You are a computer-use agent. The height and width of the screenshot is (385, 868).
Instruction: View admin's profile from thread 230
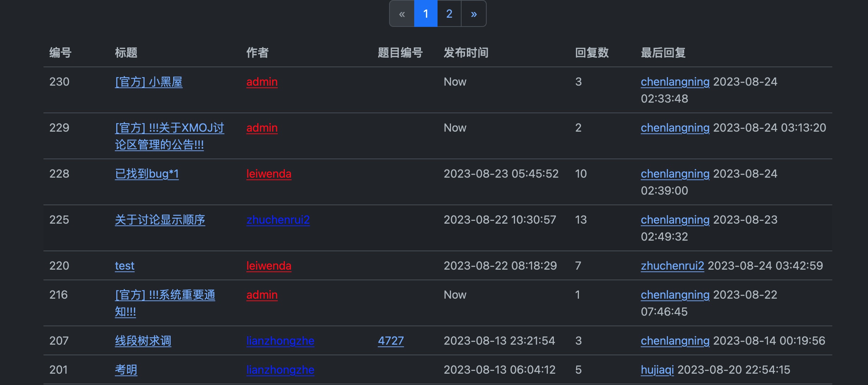262,82
